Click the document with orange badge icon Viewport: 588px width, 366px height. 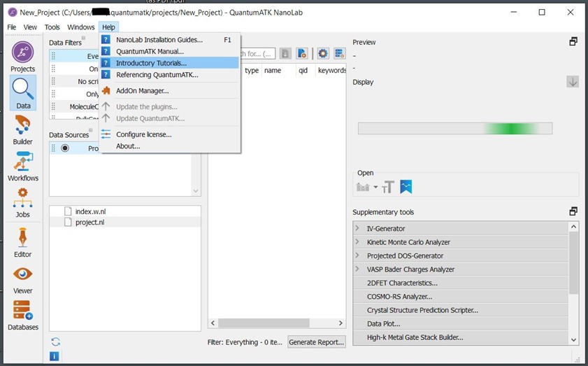[x=302, y=53]
